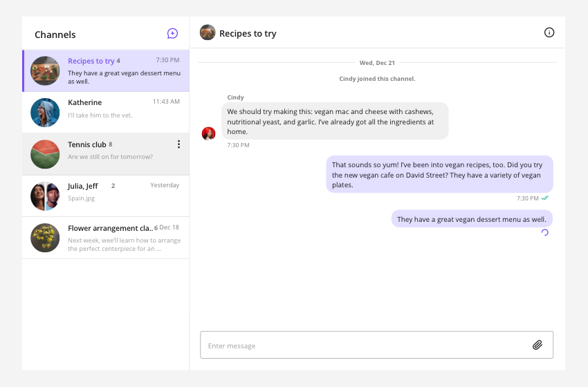Click the vegan dessert menu message bubble
This screenshot has width=588, height=387.
click(x=472, y=219)
